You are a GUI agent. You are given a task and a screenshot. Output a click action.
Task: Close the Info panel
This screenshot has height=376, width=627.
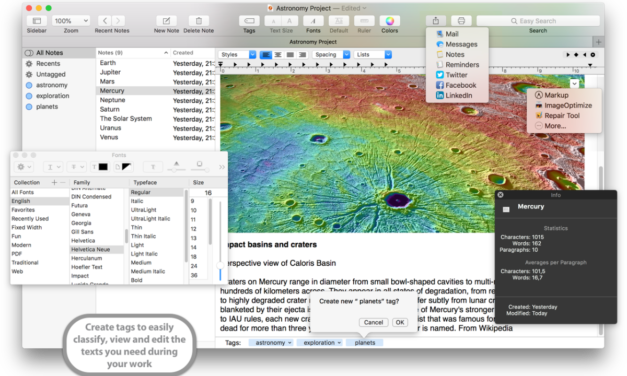click(x=500, y=195)
